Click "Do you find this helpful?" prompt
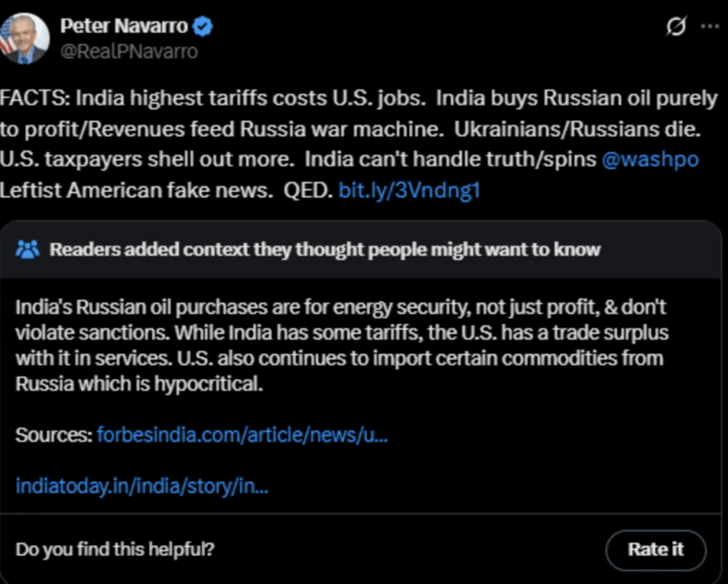The image size is (728, 584). (116, 549)
